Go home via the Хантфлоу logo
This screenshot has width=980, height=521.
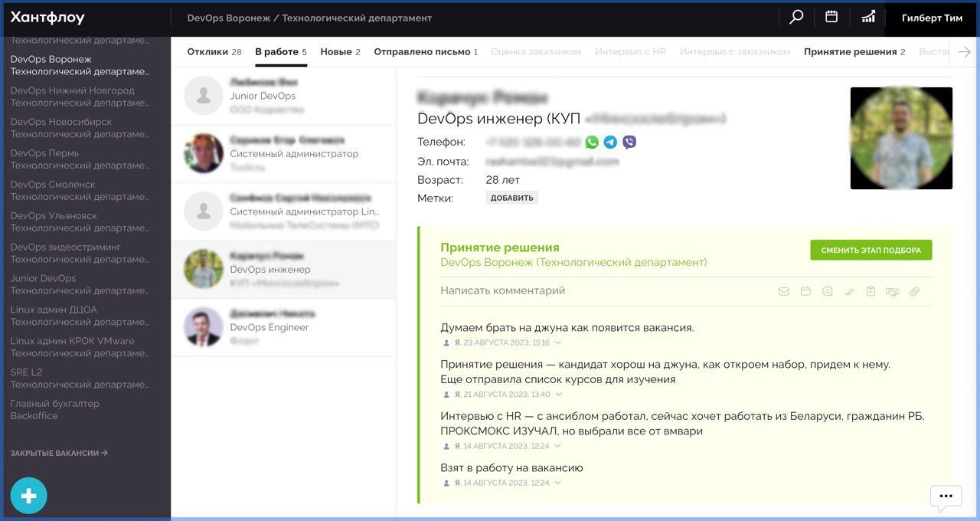click(47, 18)
